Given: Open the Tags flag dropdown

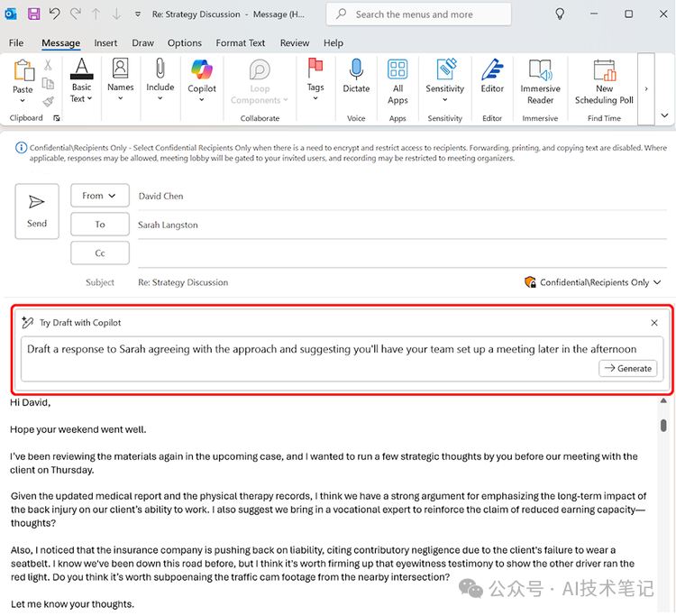Looking at the screenshot, I should [x=315, y=79].
